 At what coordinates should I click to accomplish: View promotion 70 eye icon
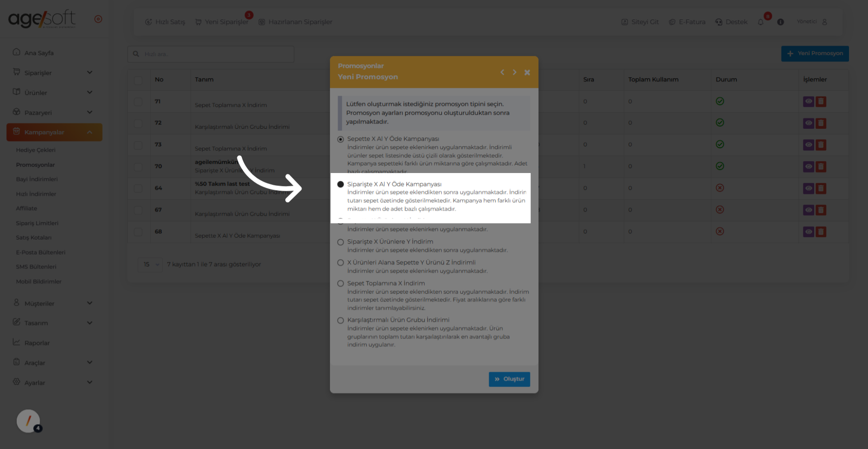click(x=809, y=167)
